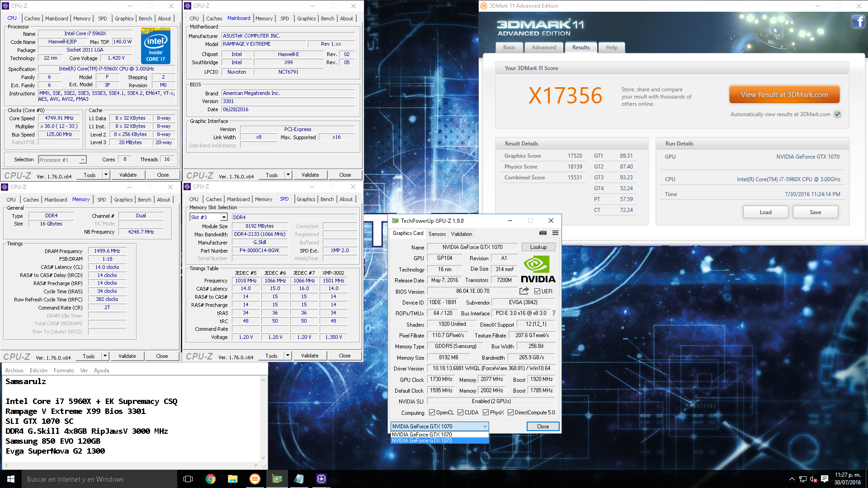Open File Explorer from the taskbar

tap(232, 479)
